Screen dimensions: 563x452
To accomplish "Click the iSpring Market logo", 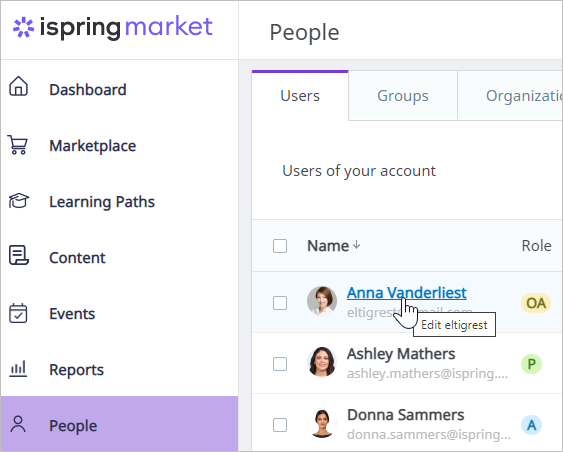I will click(x=113, y=27).
